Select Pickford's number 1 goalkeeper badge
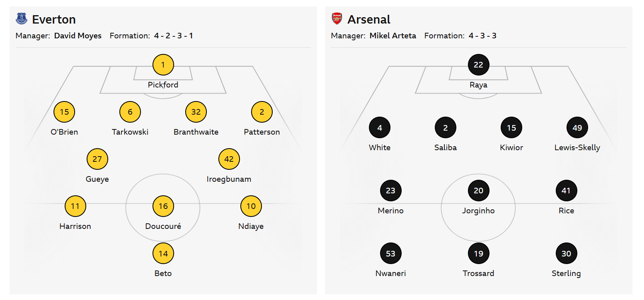The width and height of the screenshot is (644, 300). [x=163, y=65]
